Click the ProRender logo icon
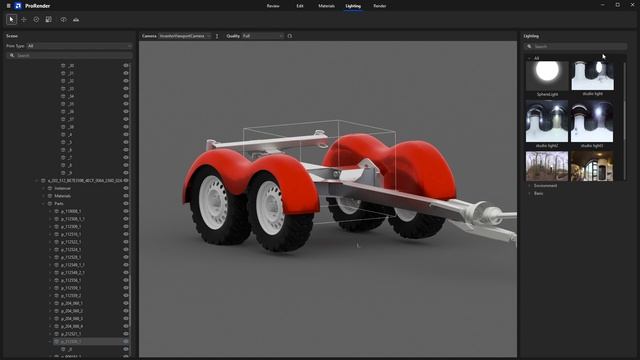The width and height of the screenshot is (640, 360). click(x=18, y=6)
